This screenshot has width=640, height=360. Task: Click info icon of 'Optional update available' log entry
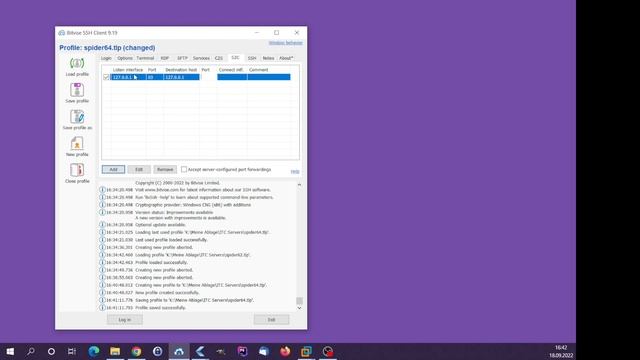click(102, 224)
